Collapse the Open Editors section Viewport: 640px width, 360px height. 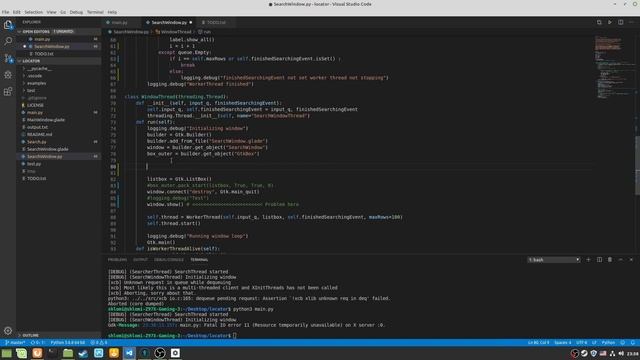[x=58, y=31]
